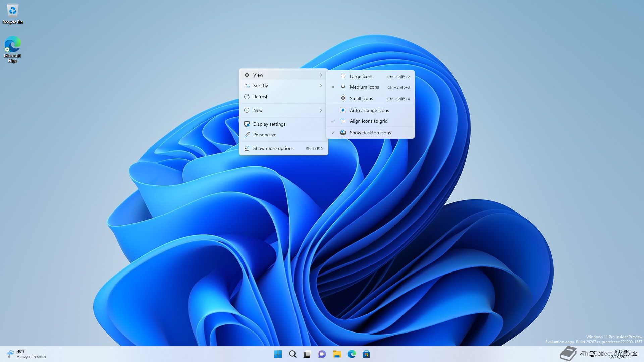Launch the Chat app from the taskbar
644x362 pixels.
click(x=322, y=354)
